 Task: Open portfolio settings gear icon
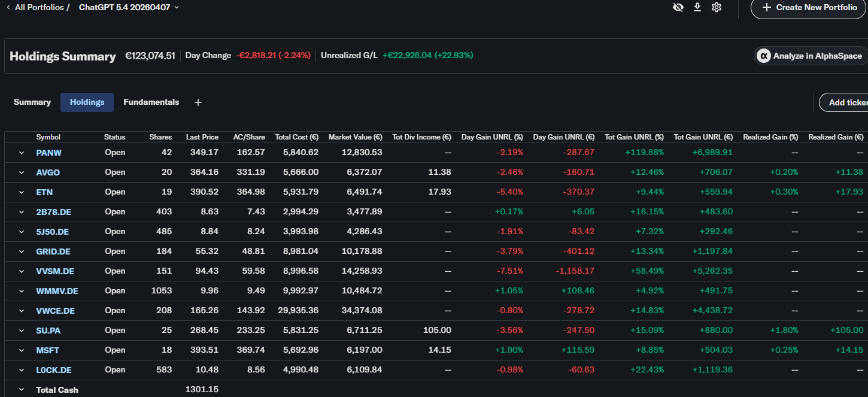[x=717, y=7]
